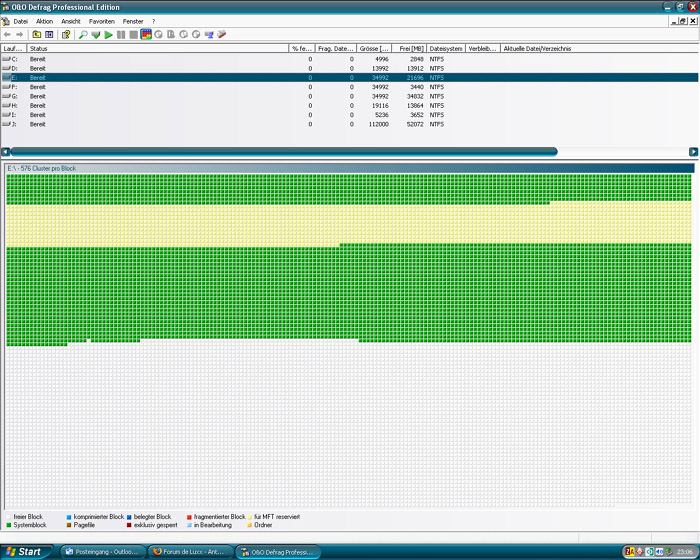Click the Frei [MB] column header
Viewport: 700px width, 560px height.
409,48
